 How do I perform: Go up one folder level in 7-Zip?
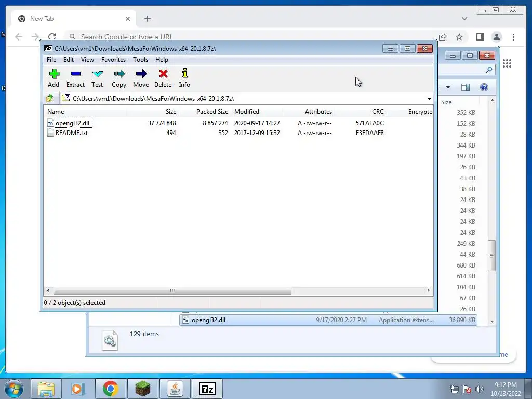pos(50,98)
